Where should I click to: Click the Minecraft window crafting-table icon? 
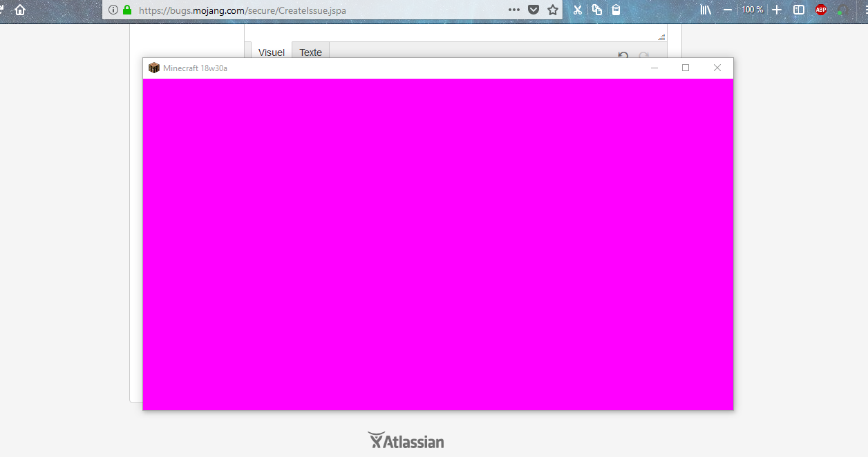pyautogui.click(x=154, y=68)
